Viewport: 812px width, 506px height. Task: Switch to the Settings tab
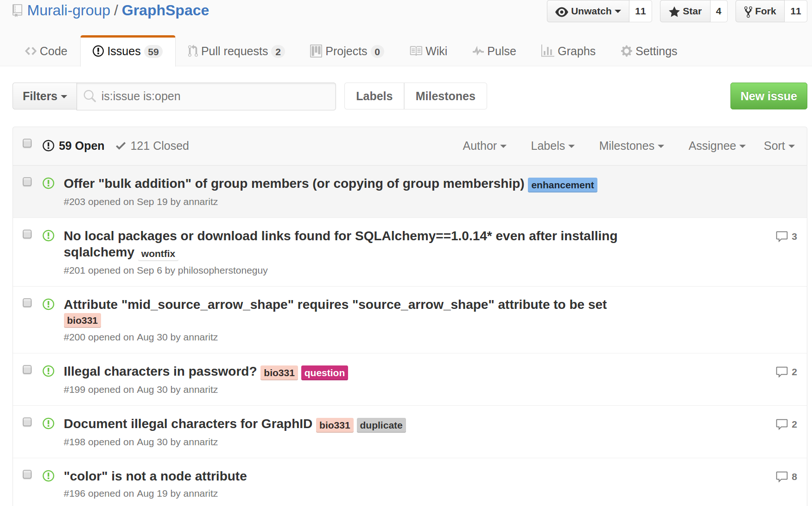649,51
